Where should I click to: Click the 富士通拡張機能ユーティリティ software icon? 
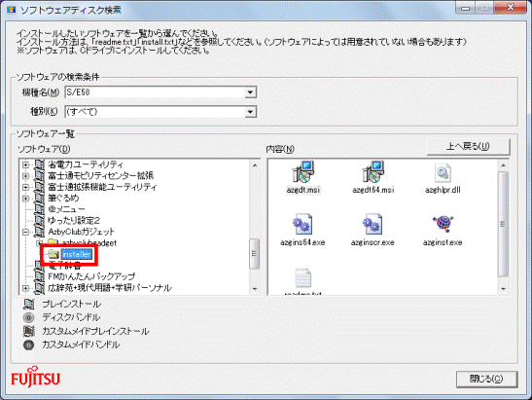(x=39, y=187)
